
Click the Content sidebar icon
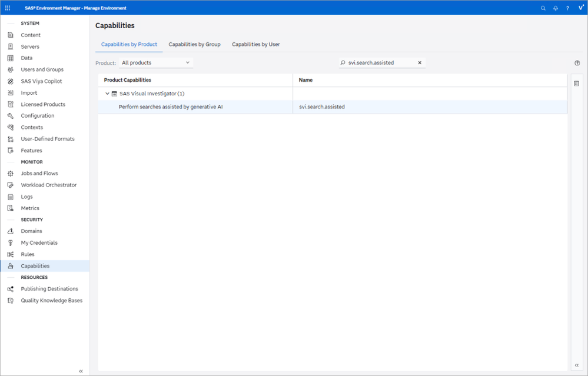[x=11, y=35]
